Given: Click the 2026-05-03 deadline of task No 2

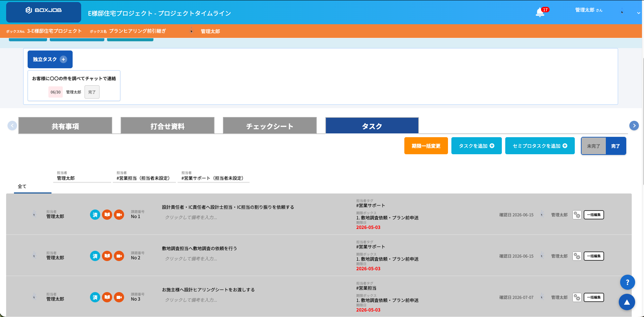Looking at the screenshot, I should pyautogui.click(x=368, y=269).
